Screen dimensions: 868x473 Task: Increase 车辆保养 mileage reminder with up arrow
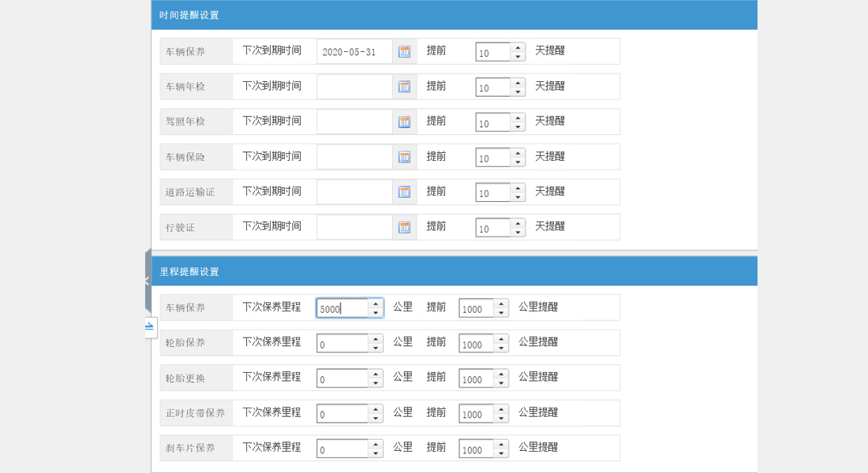pyautogui.click(x=501, y=304)
